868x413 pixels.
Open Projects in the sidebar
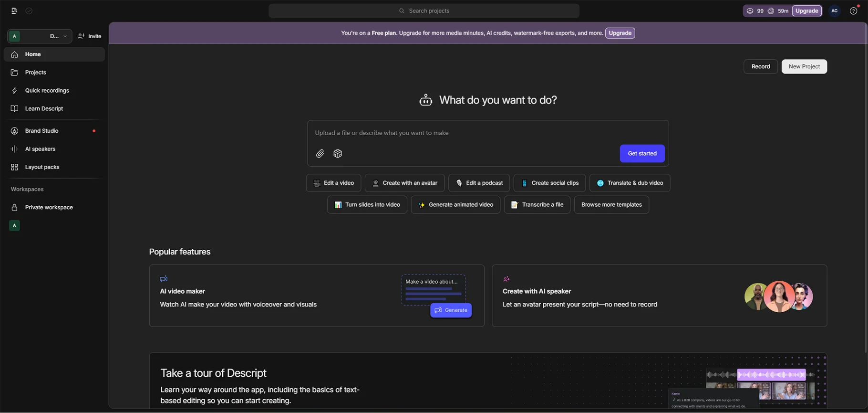[54, 73]
